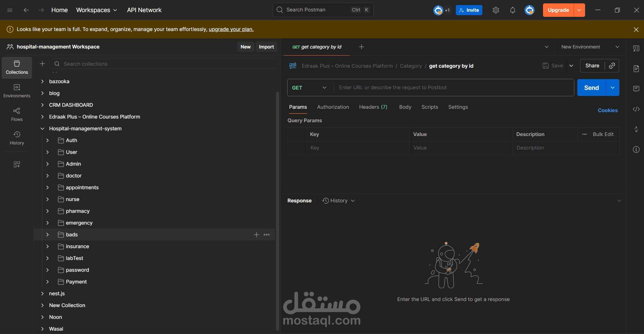Open the History sidebar panel
This screenshot has width=644, height=334.
coord(17,138)
